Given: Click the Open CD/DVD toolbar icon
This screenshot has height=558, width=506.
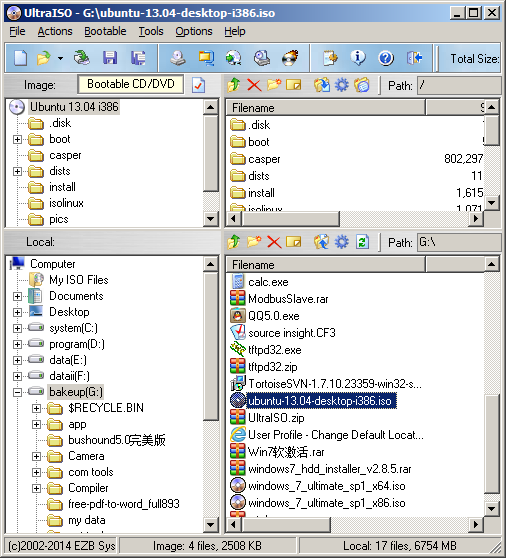Looking at the screenshot, I should coord(81,58).
